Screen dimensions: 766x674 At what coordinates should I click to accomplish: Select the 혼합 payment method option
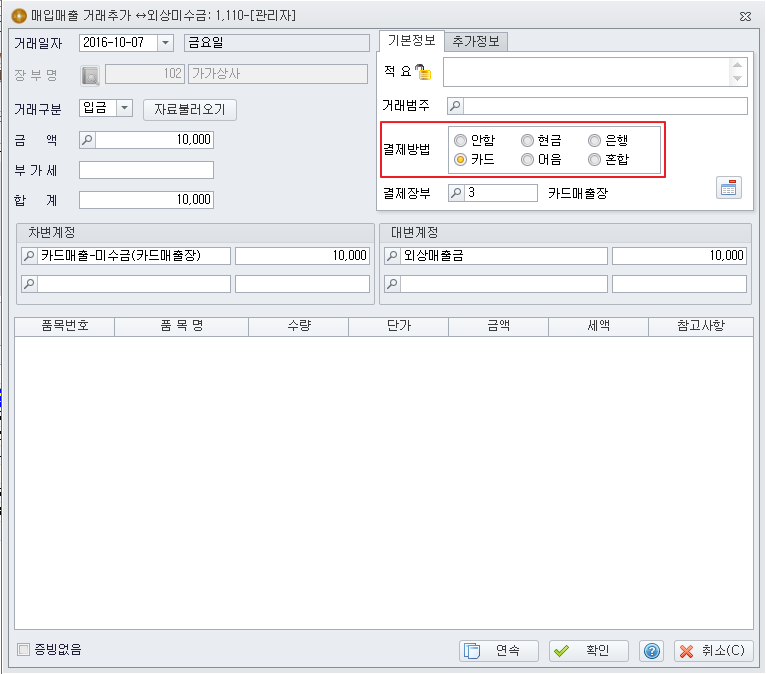[608, 160]
